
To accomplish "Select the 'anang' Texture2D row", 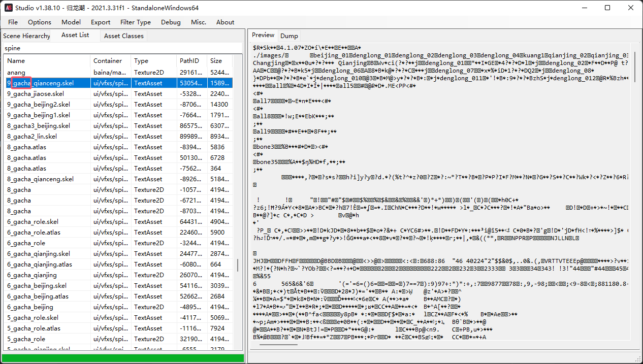I will click(119, 73).
